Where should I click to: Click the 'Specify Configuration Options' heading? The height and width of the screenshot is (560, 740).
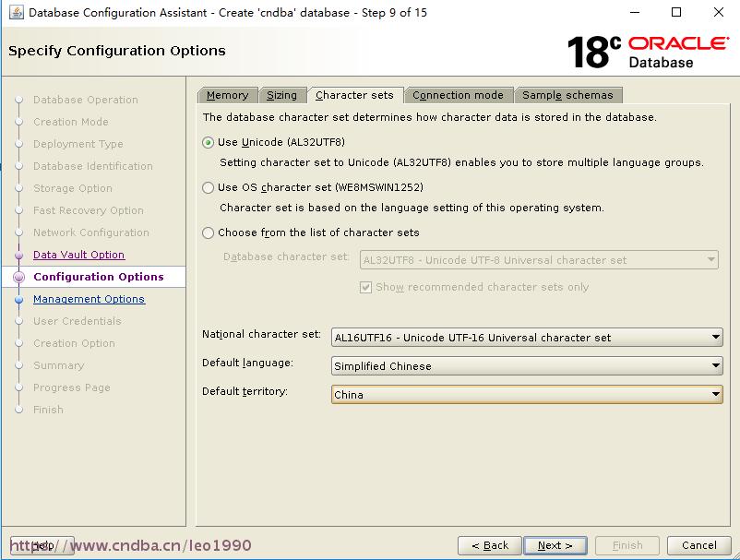(117, 51)
